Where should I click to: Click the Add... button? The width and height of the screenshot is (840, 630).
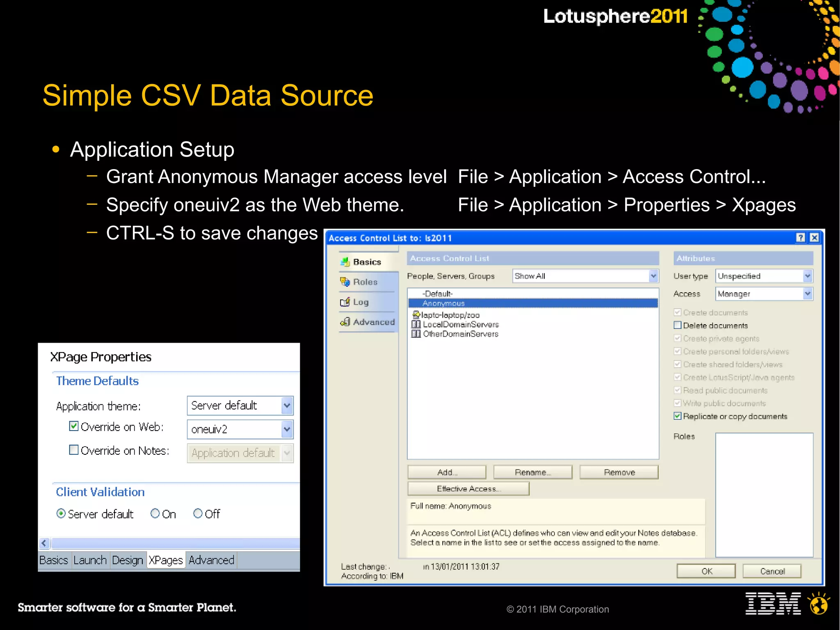coord(447,472)
